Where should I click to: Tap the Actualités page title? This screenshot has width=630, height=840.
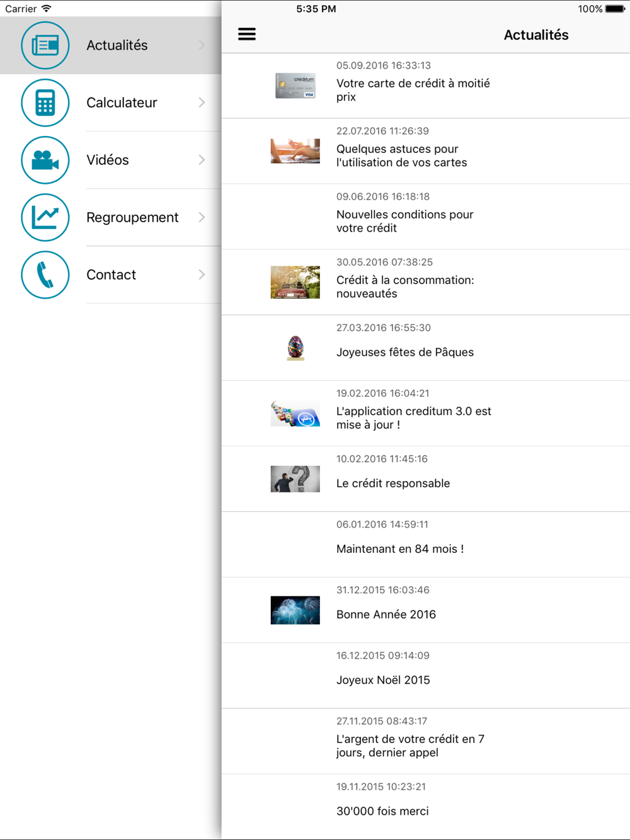pos(536,35)
